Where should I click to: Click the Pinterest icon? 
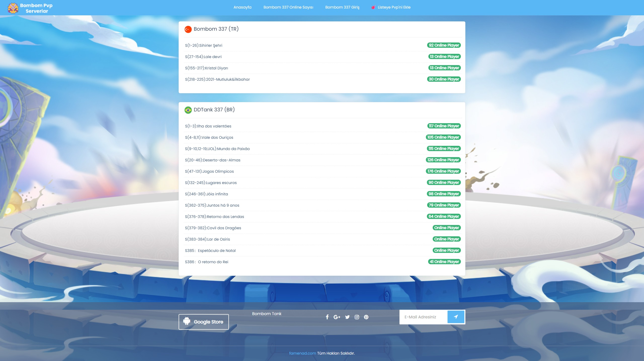click(366, 317)
